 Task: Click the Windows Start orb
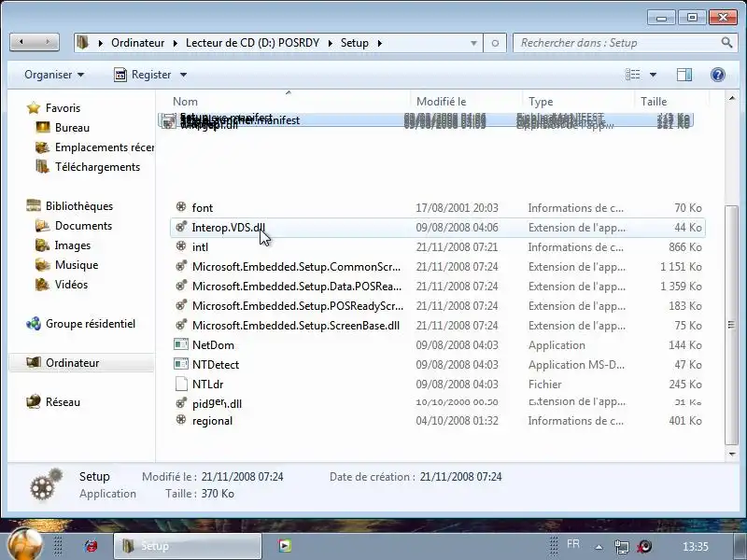25,544
